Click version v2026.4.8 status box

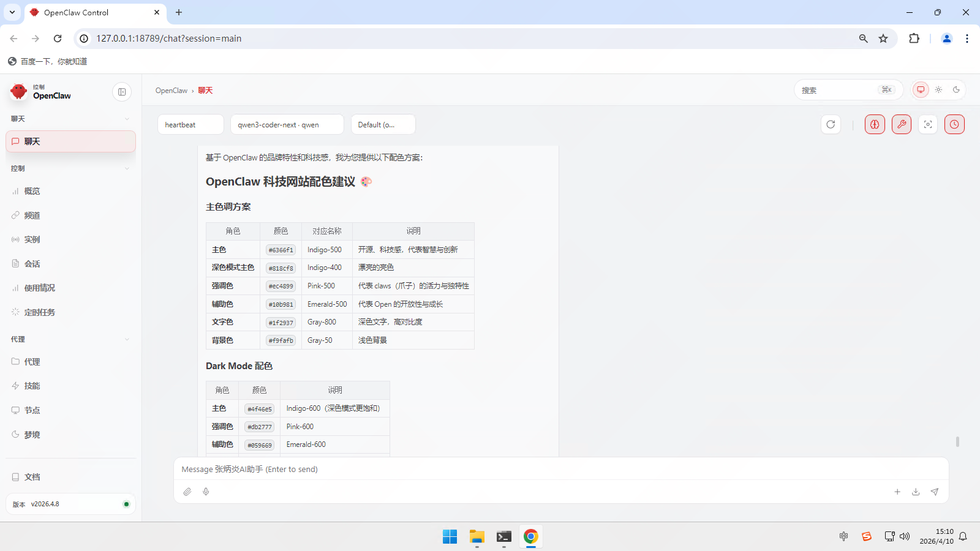point(70,504)
